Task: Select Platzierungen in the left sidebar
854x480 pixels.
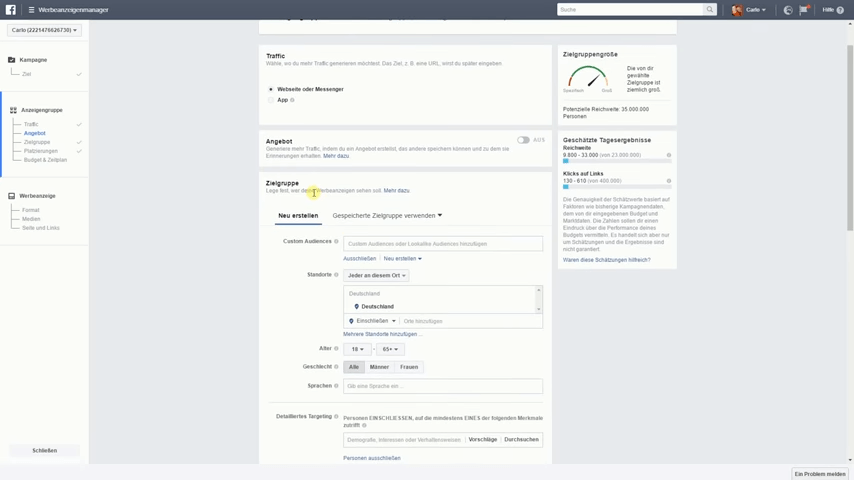Action: (41, 151)
